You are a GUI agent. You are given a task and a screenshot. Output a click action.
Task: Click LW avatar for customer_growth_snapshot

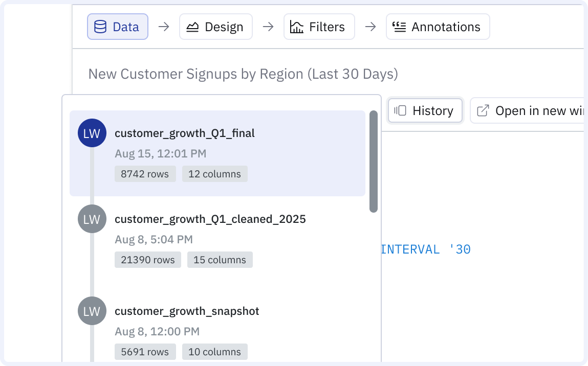coord(92,311)
